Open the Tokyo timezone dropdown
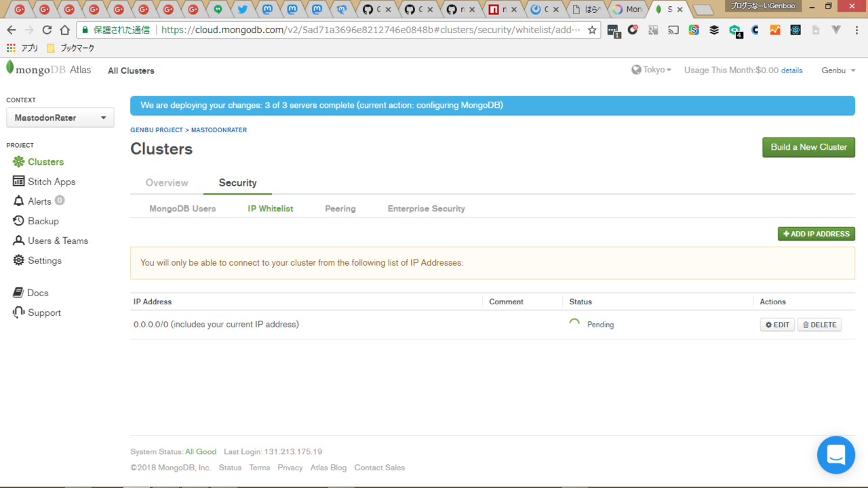868x488 pixels. click(652, 70)
